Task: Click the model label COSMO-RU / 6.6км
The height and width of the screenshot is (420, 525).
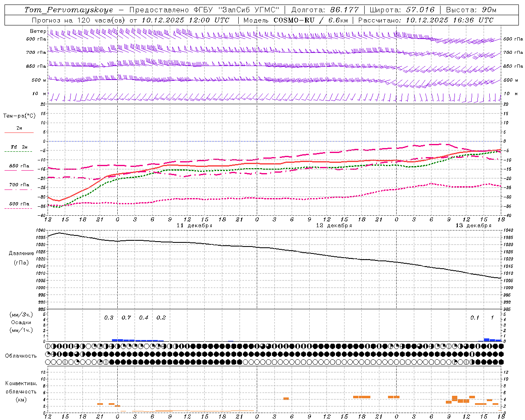Action: 311,20
